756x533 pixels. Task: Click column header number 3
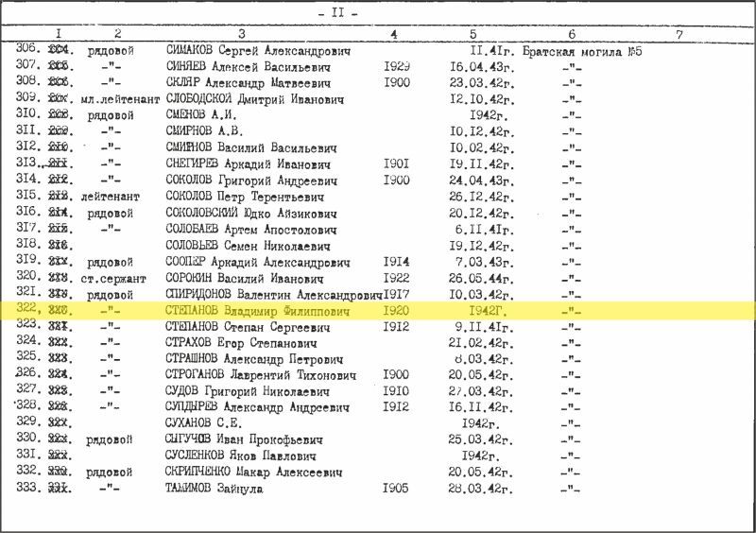click(x=242, y=35)
